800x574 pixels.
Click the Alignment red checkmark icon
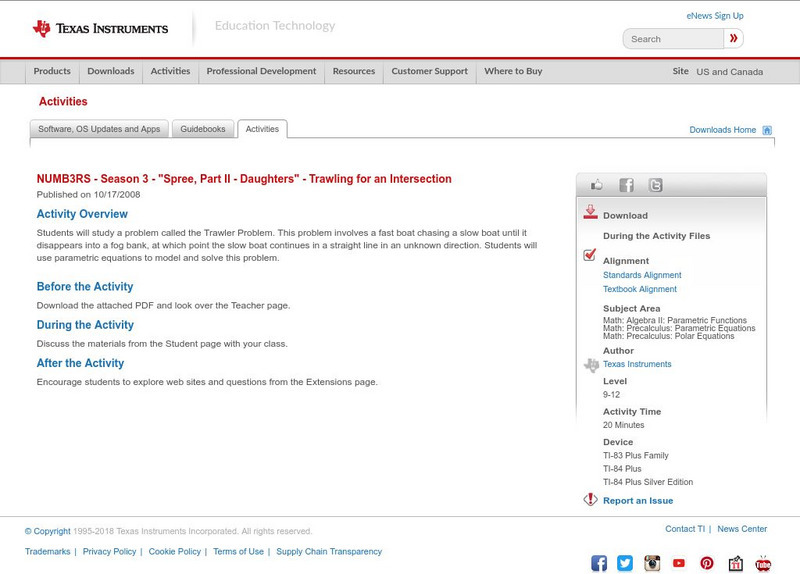coord(590,254)
